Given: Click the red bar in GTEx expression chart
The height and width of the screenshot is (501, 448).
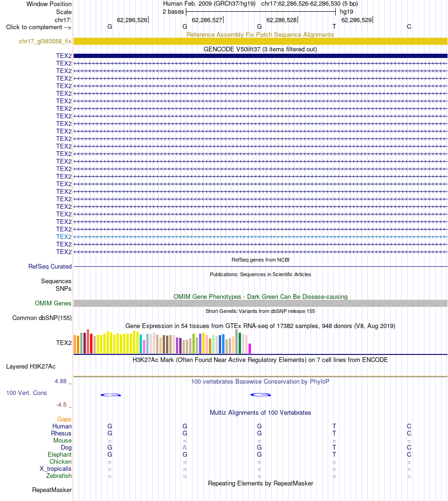Looking at the screenshot, I should [x=91, y=344].
